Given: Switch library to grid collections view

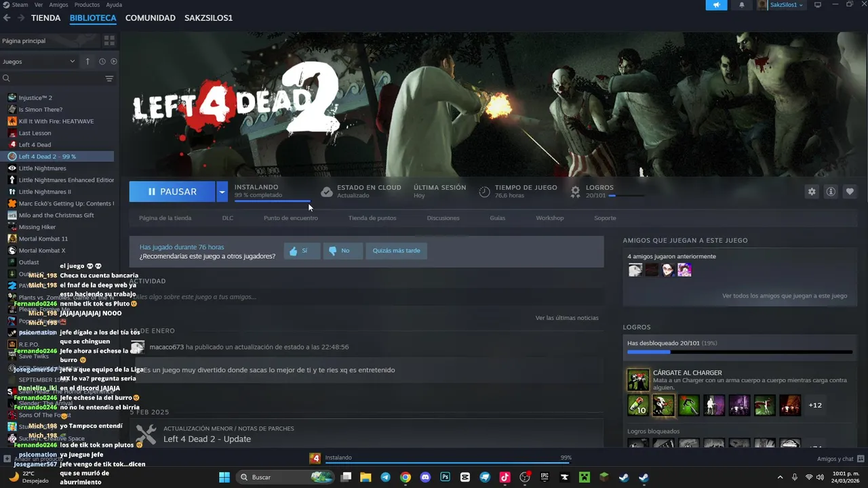Looking at the screenshot, I should point(109,41).
